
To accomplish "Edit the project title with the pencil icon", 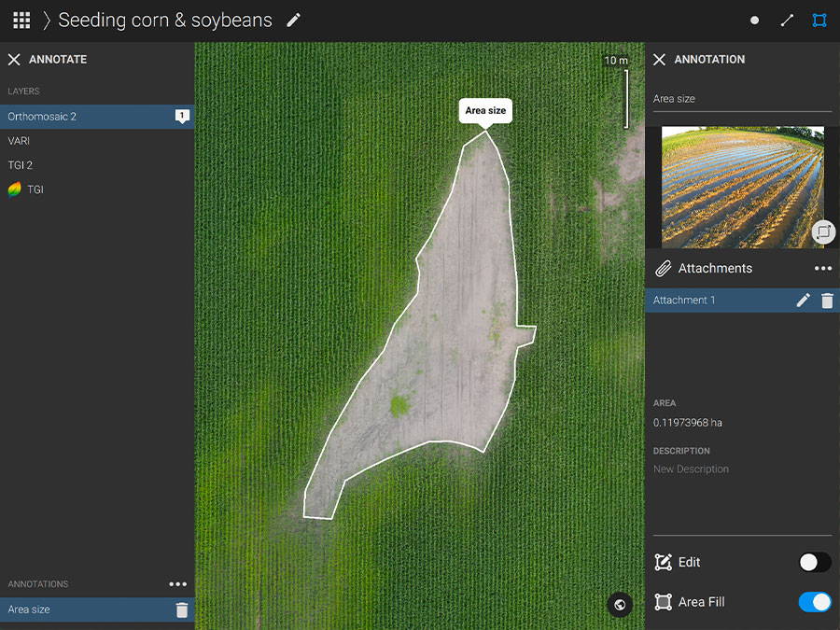I will [294, 21].
